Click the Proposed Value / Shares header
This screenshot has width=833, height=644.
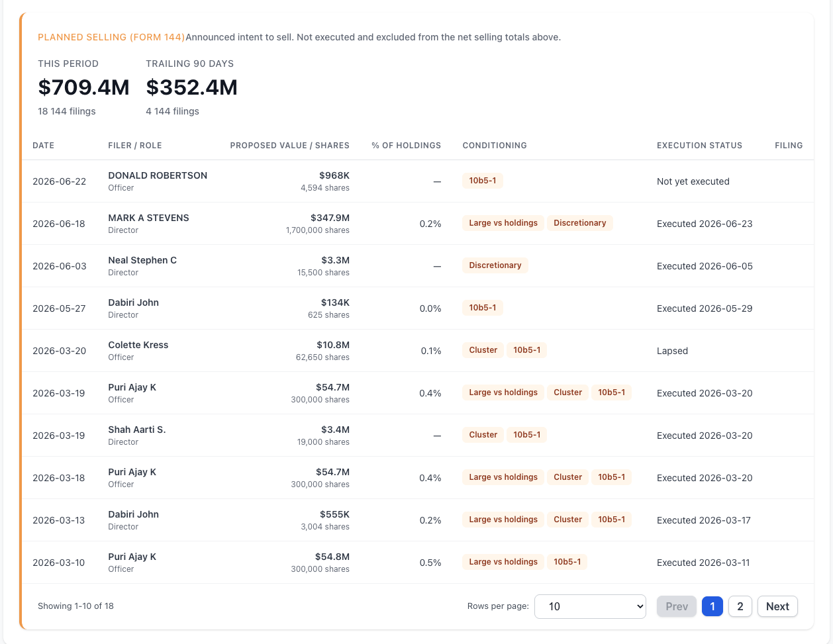coord(289,146)
